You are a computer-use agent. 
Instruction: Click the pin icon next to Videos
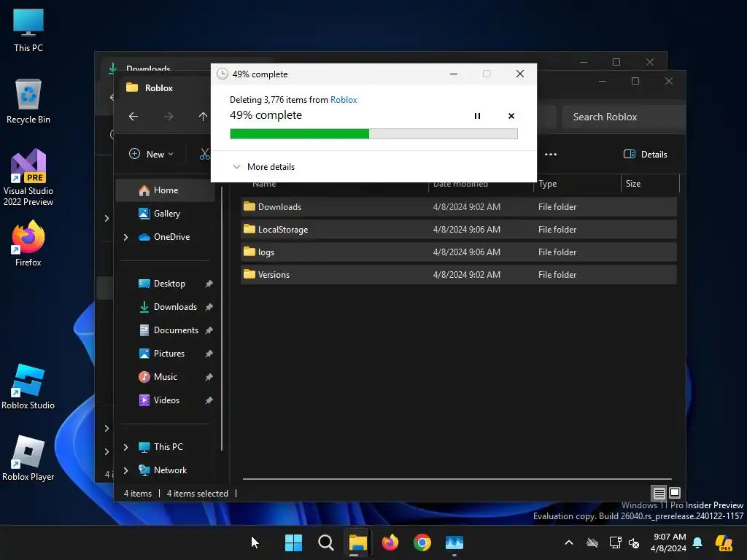[209, 400]
